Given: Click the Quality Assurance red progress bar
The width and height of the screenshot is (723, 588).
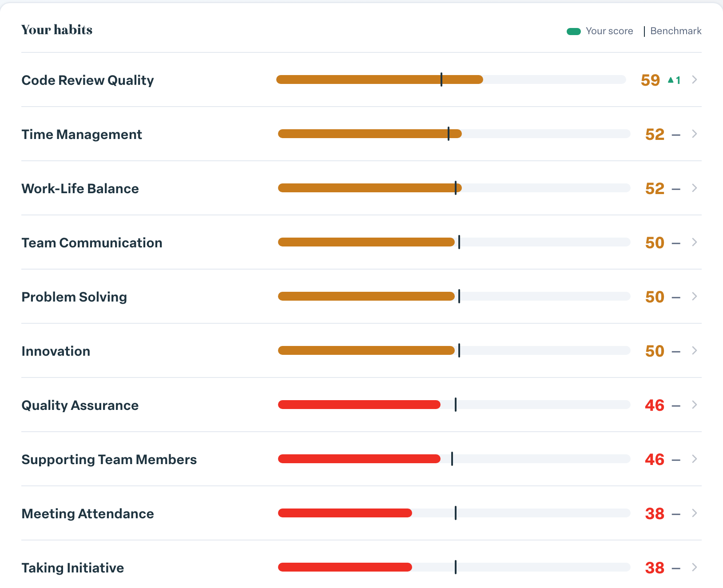Looking at the screenshot, I should [x=359, y=405].
